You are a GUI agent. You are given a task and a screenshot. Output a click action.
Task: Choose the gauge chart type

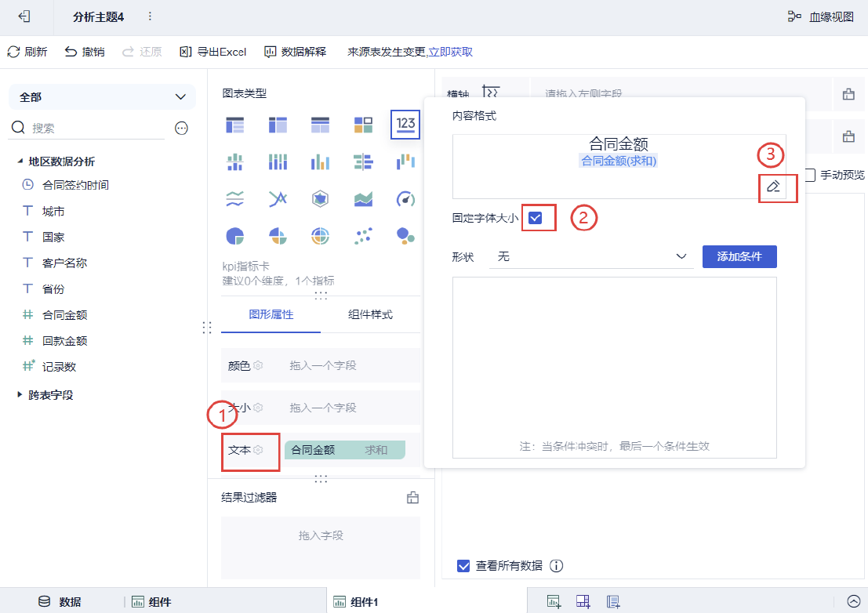tap(405, 198)
